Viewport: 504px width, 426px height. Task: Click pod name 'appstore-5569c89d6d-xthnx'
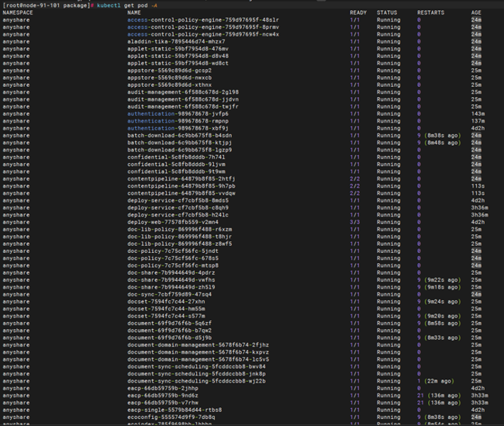tap(169, 85)
